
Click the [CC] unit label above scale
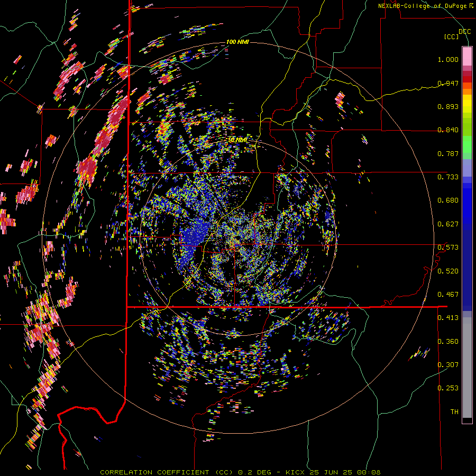[x=452, y=36]
